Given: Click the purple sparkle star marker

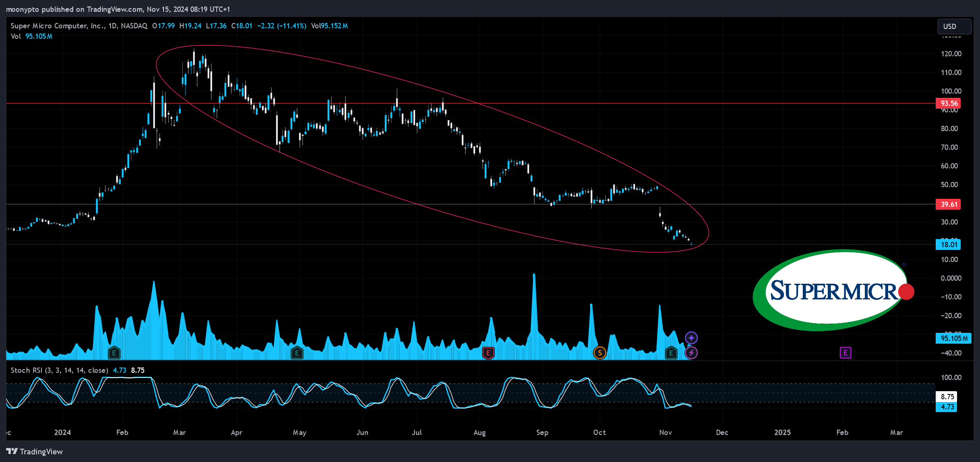Looking at the screenshot, I should pos(691,338).
